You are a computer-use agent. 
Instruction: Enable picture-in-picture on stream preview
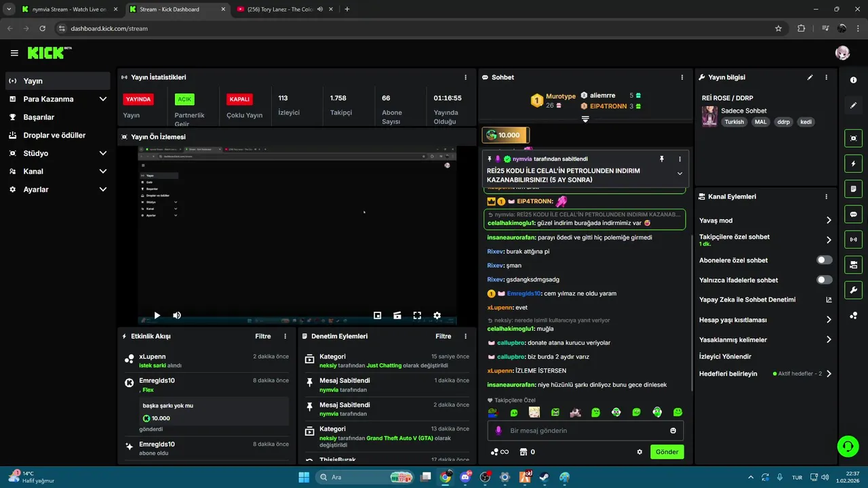point(378,315)
